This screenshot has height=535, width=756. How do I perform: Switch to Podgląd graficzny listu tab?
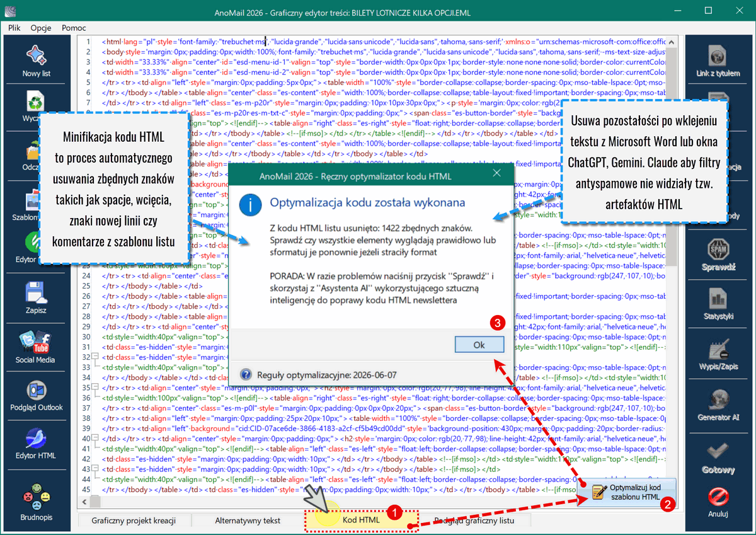474,521
